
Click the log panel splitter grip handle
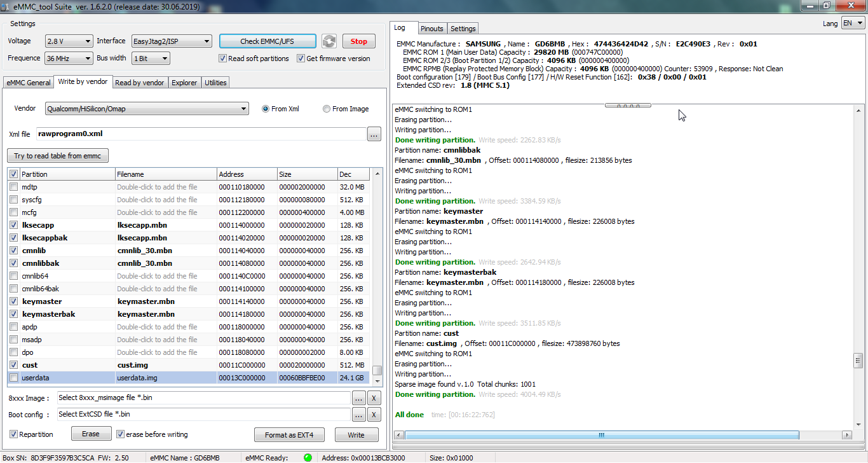(628, 105)
